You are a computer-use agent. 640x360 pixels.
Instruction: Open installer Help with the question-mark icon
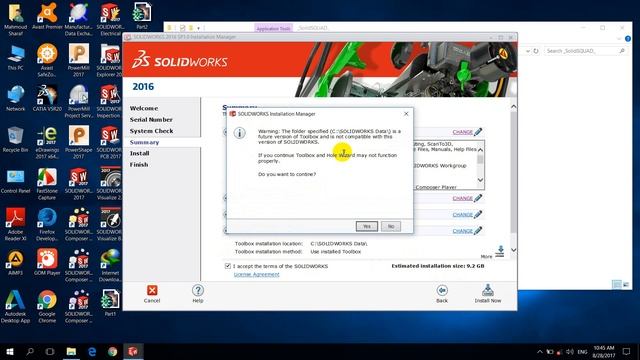[198, 290]
